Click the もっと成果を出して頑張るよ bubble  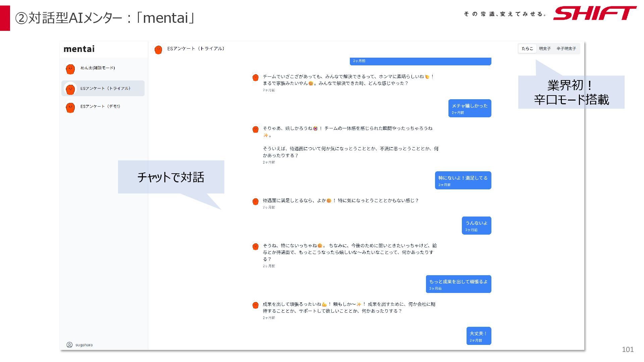click(458, 284)
